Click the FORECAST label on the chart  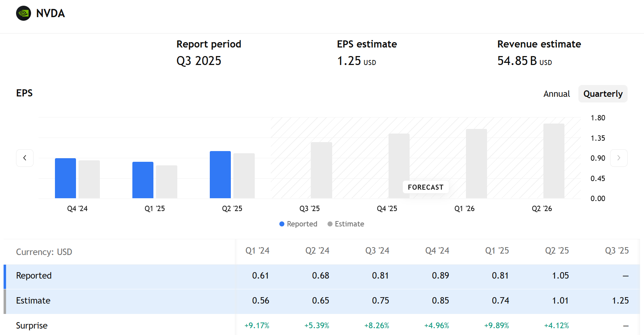point(425,187)
